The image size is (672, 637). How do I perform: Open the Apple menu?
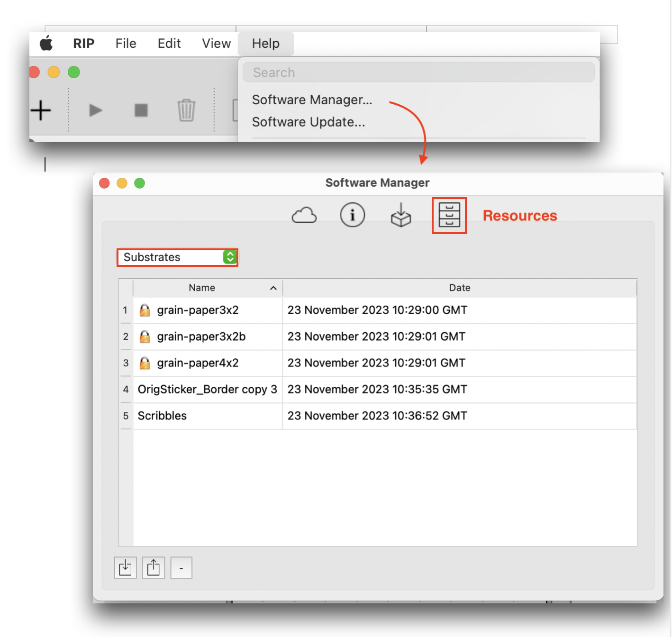pyautogui.click(x=46, y=43)
